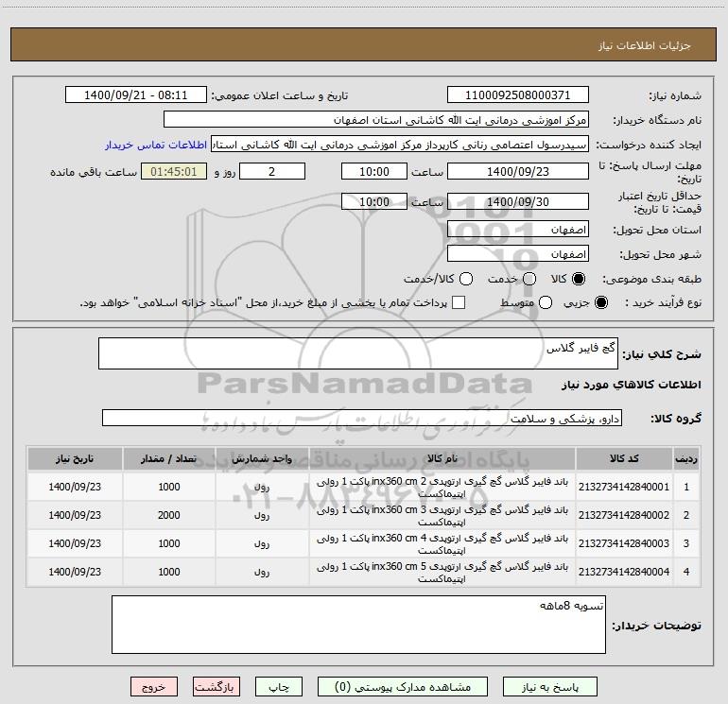Screen dimensions: 728x704
Task: Click product code 2132734142840003
Action: [624, 543]
